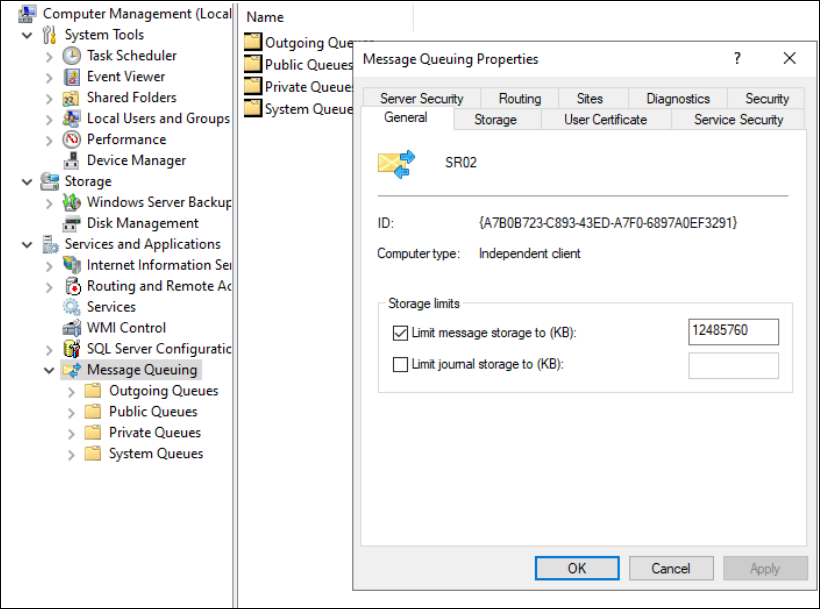
Task: Open the Server Security tab
Action: tap(421, 99)
